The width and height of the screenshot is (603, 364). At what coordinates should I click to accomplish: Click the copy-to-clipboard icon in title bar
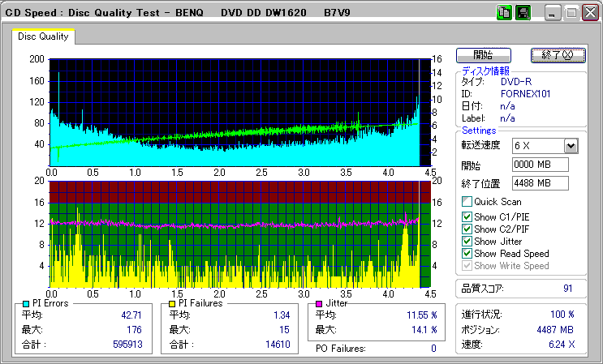click(504, 12)
